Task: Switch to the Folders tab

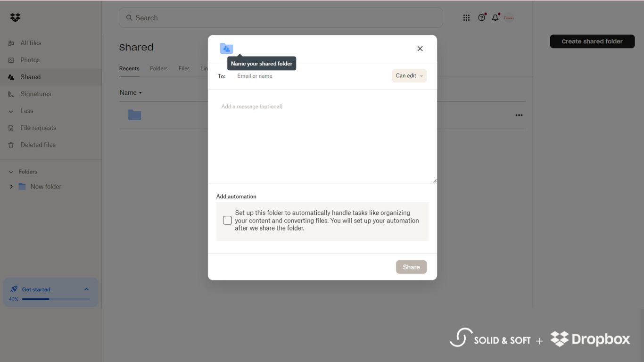Action: coord(158,68)
